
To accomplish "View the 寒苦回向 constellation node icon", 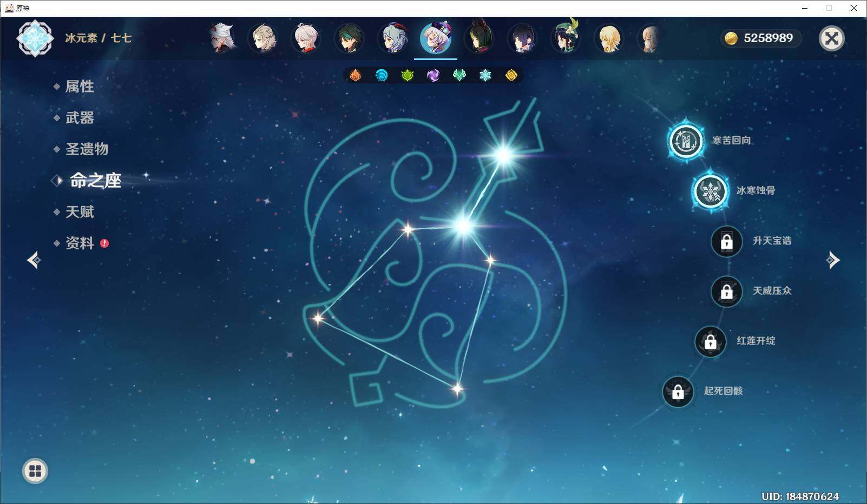I will 686,141.
